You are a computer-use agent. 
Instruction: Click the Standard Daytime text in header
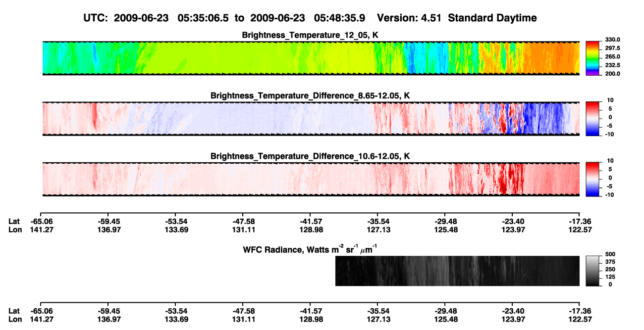(x=491, y=18)
